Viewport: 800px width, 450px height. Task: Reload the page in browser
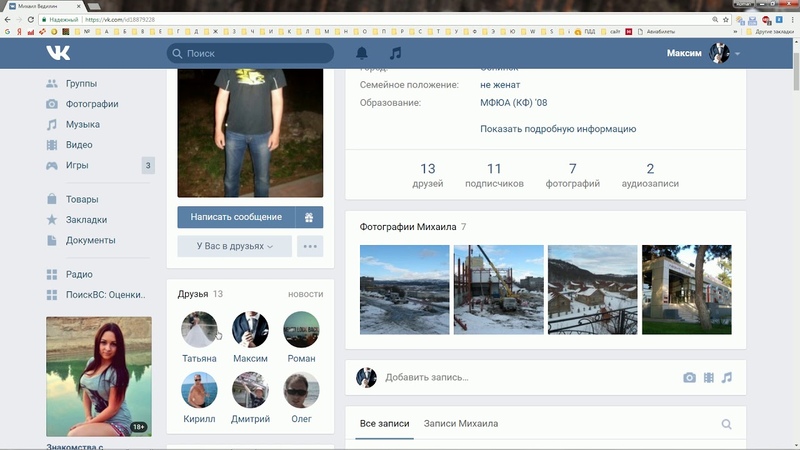(31, 19)
